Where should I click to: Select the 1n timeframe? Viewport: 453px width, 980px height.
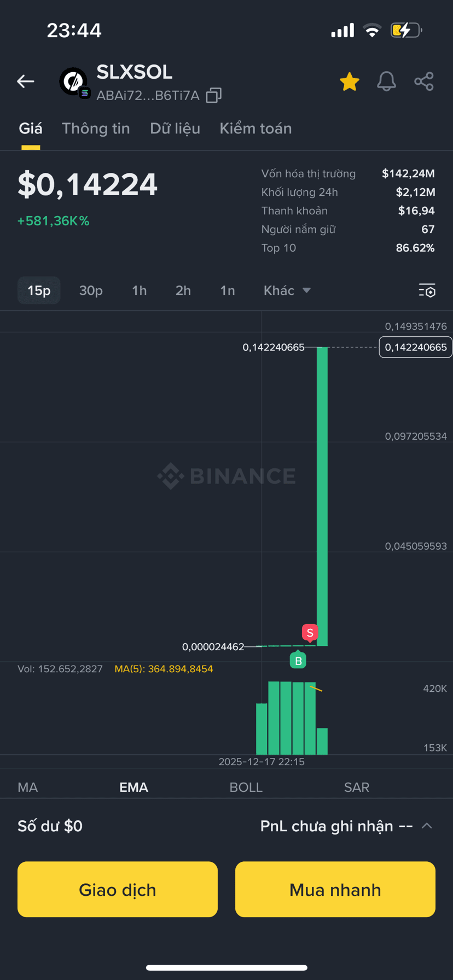point(228,290)
